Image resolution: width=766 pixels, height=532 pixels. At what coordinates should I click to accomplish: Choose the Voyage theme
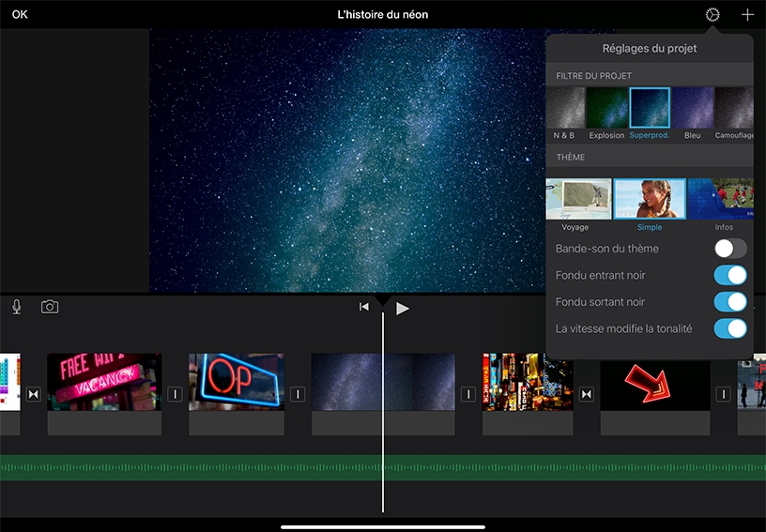coord(578,205)
